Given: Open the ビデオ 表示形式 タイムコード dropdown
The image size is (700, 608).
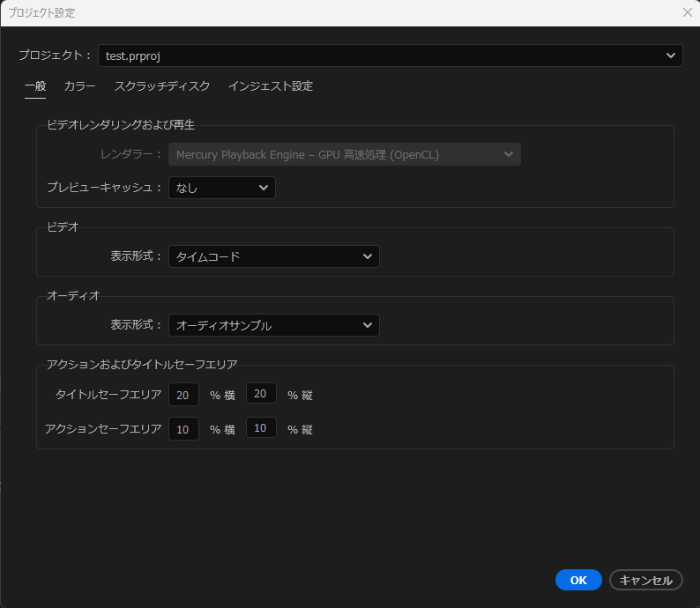Looking at the screenshot, I should tap(274, 256).
